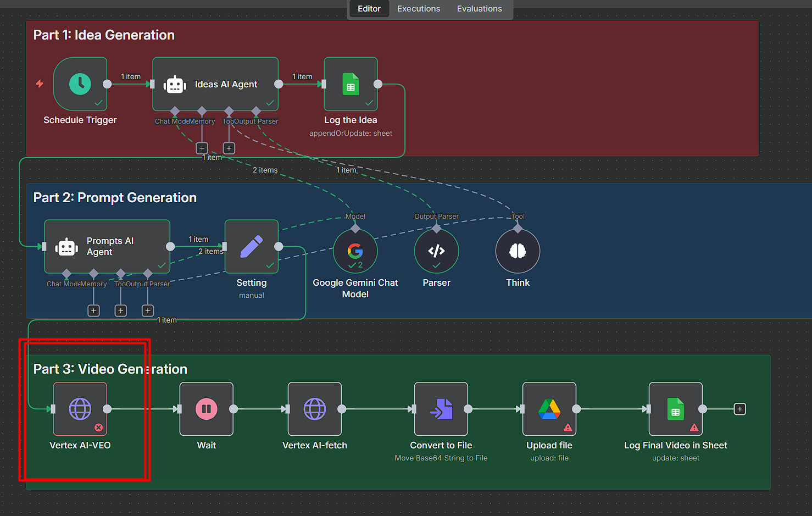This screenshot has height=516, width=812.
Task: Add Memory sub-node to Ideas AI Agent
Action: (x=202, y=148)
